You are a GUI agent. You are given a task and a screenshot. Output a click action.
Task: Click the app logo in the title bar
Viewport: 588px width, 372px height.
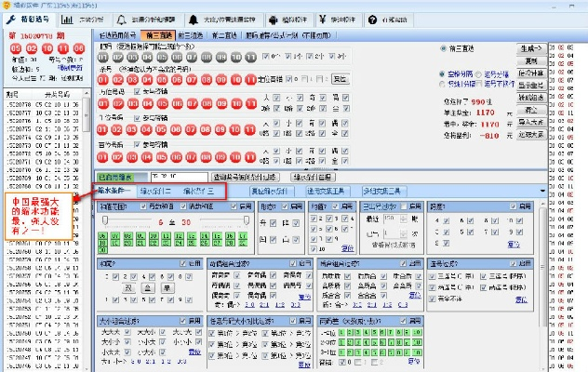coord(7,6)
